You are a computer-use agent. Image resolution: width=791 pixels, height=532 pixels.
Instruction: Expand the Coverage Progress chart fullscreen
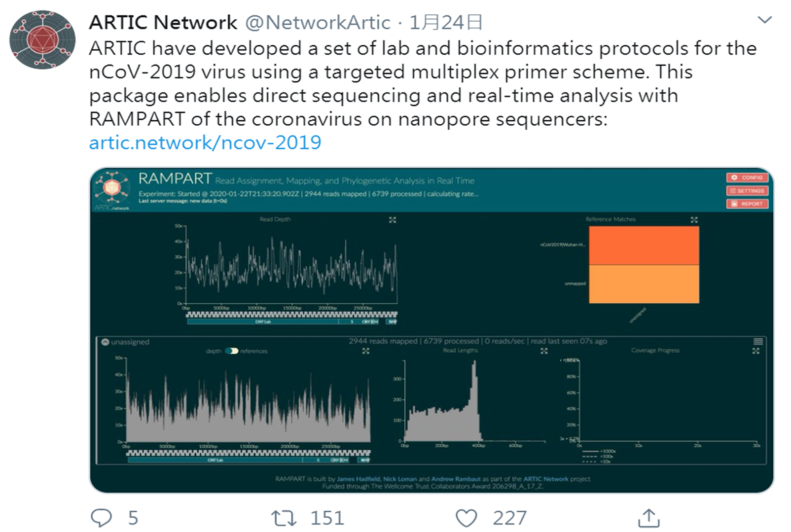tap(755, 351)
